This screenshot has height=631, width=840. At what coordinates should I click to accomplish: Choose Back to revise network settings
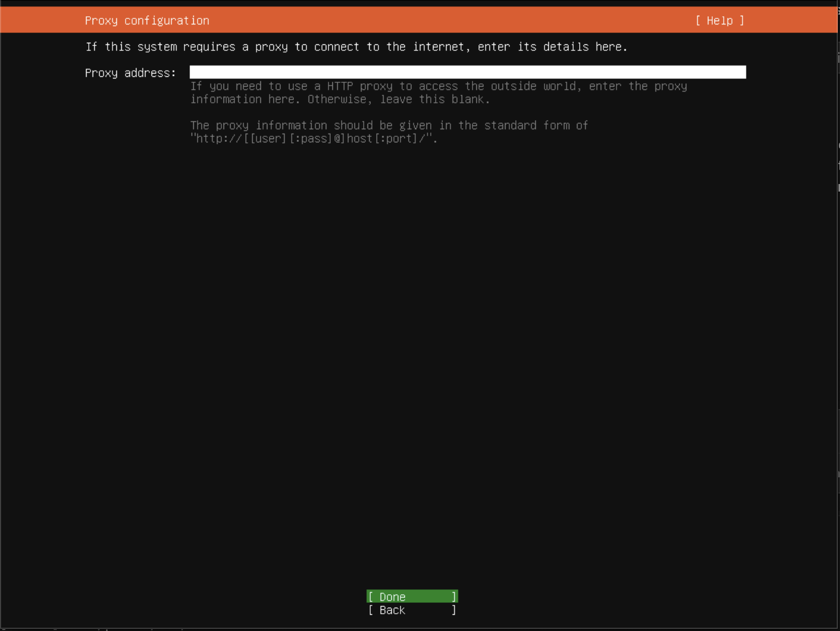[x=411, y=610]
